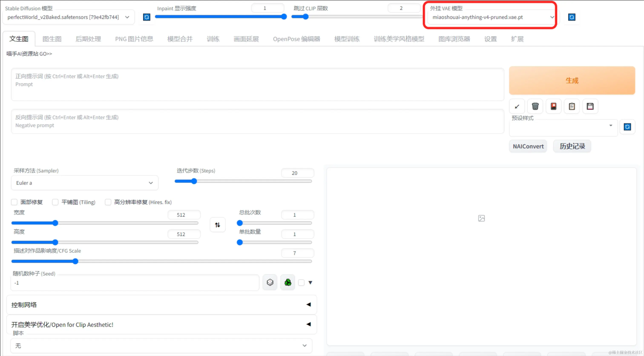644x356 pixels.
Task: Open the 扩展 tab
Action: click(x=517, y=39)
